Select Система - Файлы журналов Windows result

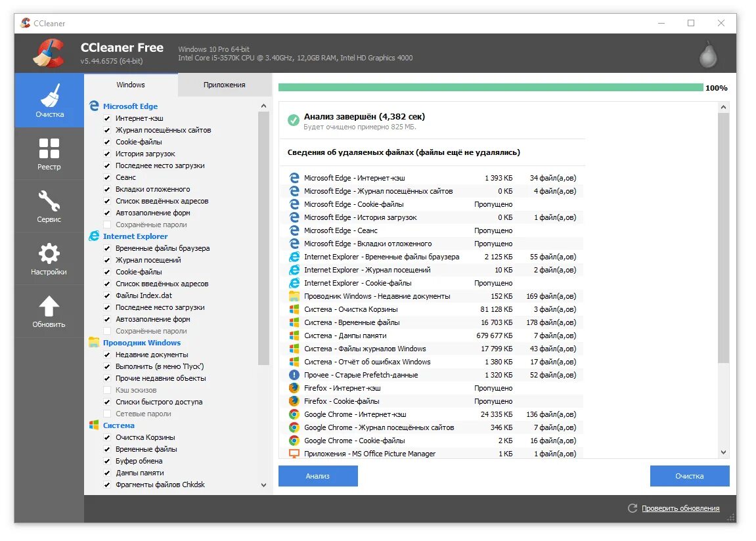point(432,349)
